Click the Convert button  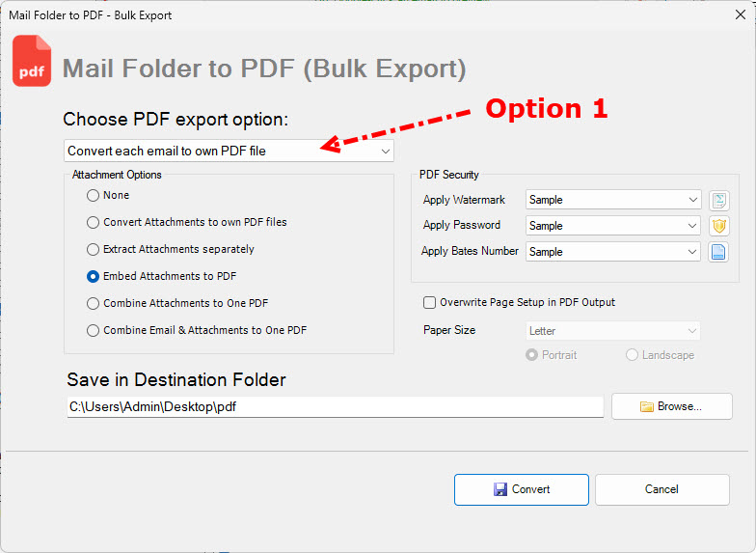[x=521, y=489]
